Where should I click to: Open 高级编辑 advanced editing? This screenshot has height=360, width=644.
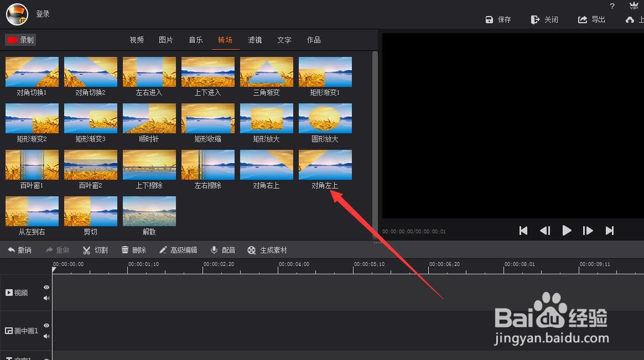(x=178, y=250)
